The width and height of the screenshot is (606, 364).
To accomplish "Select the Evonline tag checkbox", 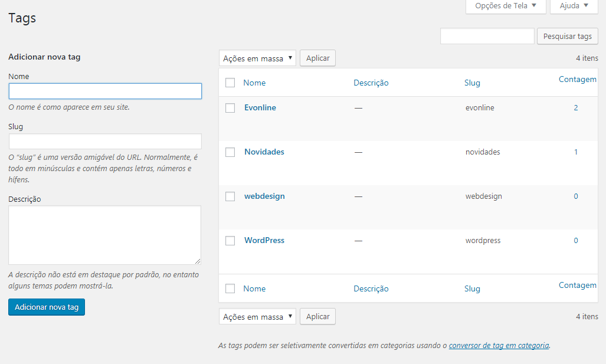I will tap(230, 108).
